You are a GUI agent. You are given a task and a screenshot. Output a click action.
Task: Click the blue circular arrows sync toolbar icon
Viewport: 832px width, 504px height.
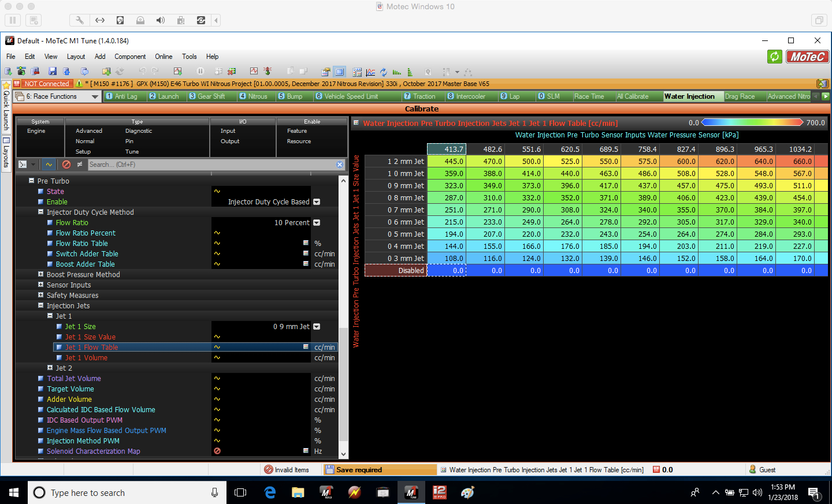pyautogui.click(x=384, y=72)
